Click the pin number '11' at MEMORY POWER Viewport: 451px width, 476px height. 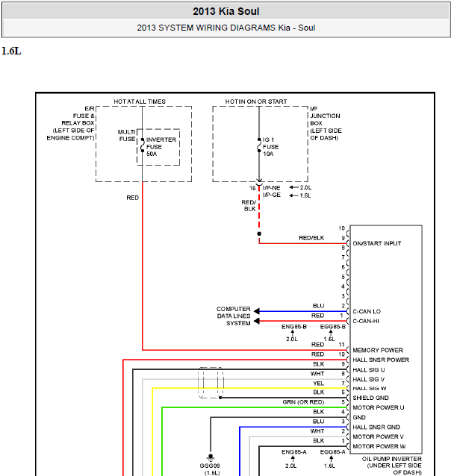click(x=341, y=345)
